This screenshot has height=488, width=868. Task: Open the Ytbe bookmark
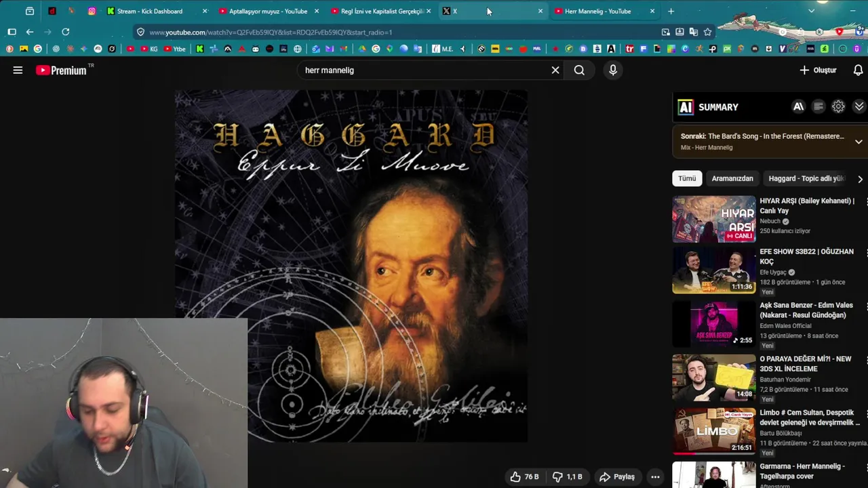(x=174, y=49)
